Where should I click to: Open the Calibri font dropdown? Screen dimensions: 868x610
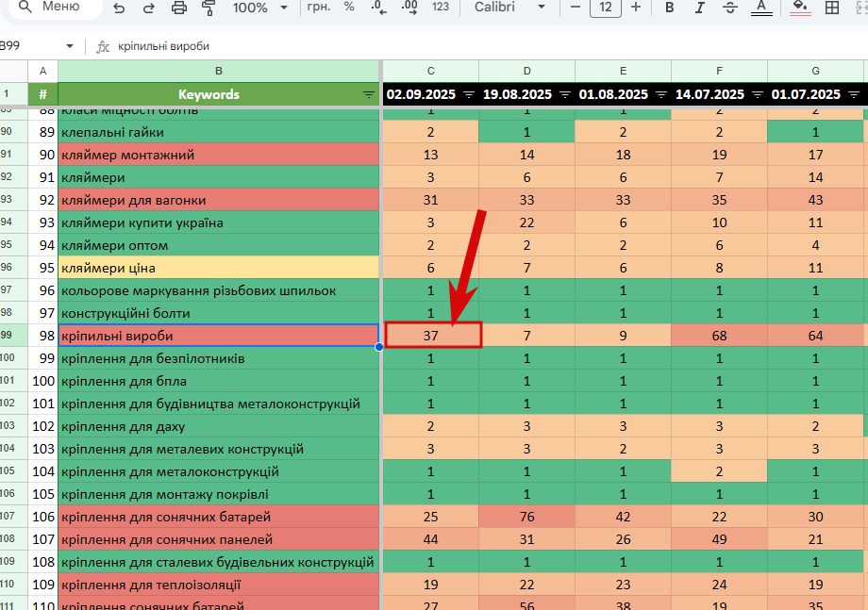coord(509,8)
